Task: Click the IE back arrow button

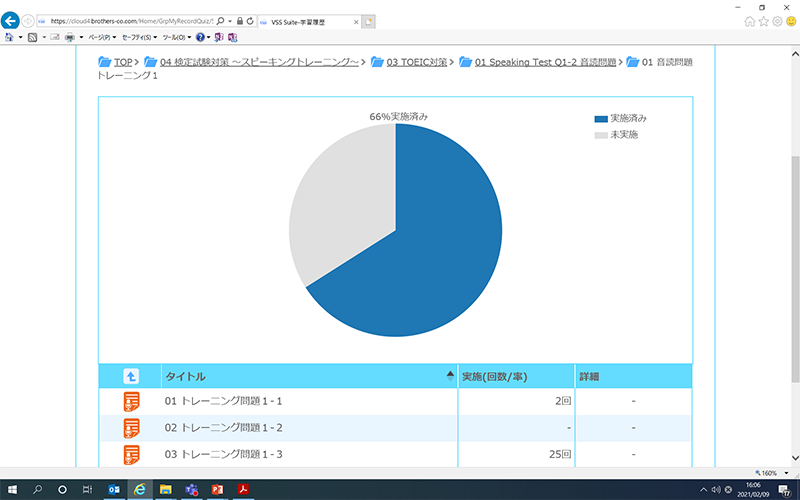Action: 12,20
